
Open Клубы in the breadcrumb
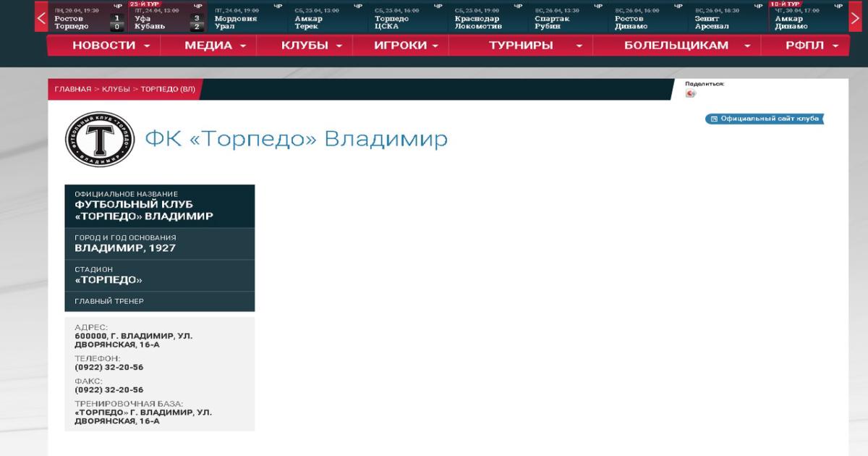[116, 90]
